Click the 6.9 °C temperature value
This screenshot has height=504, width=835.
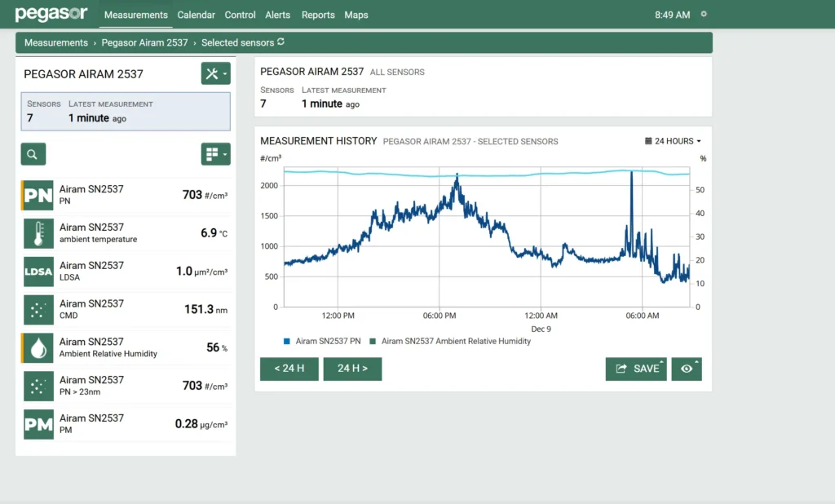coord(214,232)
